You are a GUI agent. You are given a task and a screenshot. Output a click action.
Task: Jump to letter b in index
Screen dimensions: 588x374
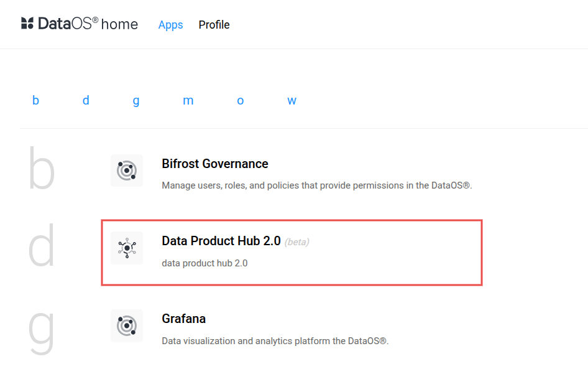pyautogui.click(x=35, y=100)
